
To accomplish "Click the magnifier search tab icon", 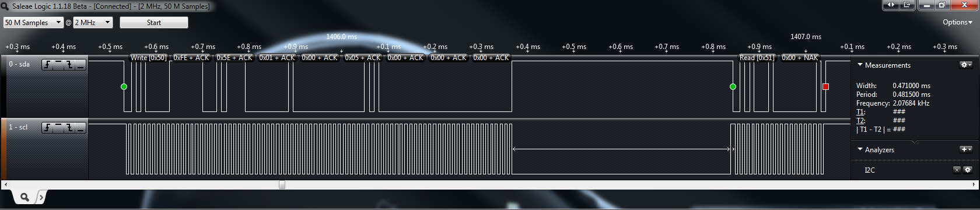I will (x=24, y=197).
